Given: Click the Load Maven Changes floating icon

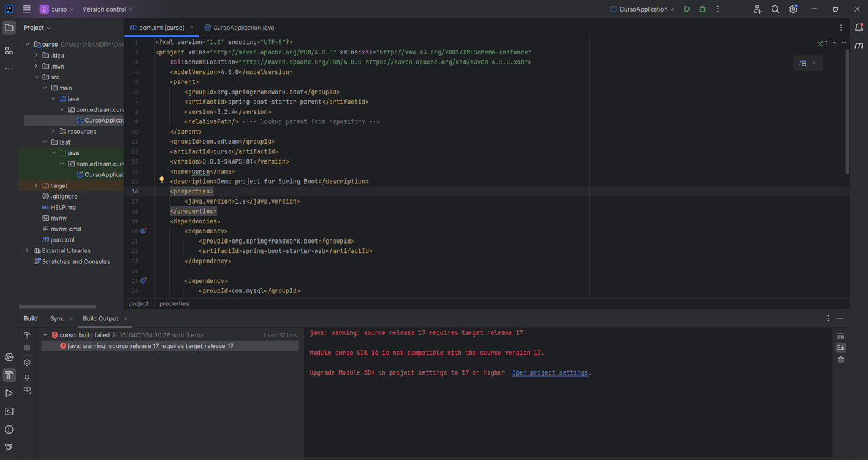Looking at the screenshot, I should pos(803,63).
